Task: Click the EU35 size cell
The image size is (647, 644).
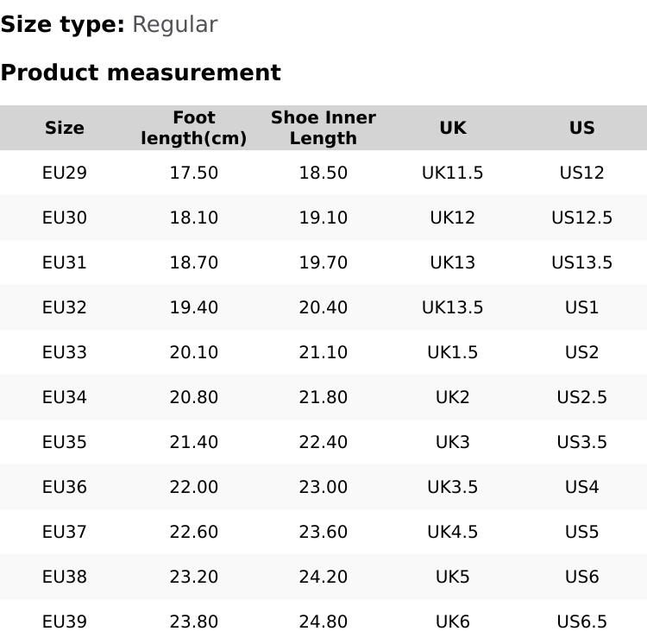Action: pyautogui.click(x=65, y=442)
